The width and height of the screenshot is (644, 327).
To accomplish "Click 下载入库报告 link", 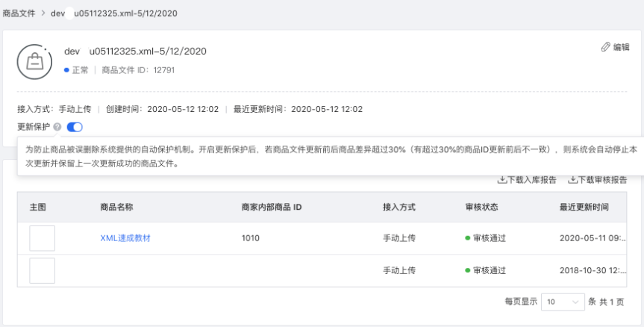I will tap(527, 180).
